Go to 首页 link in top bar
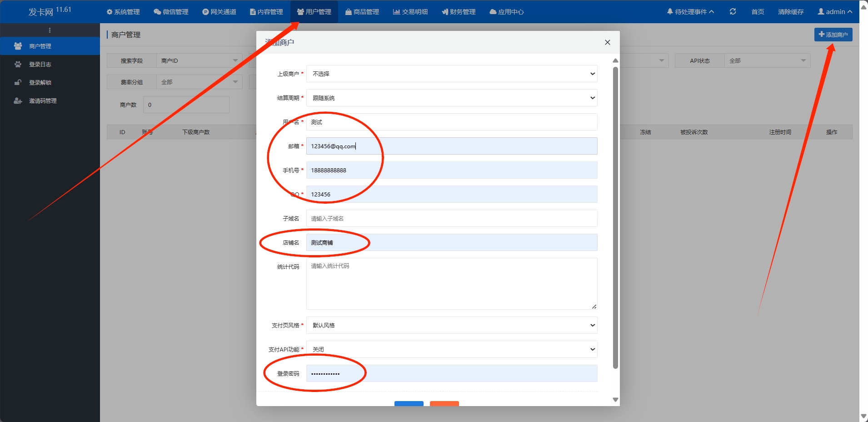 coord(758,12)
